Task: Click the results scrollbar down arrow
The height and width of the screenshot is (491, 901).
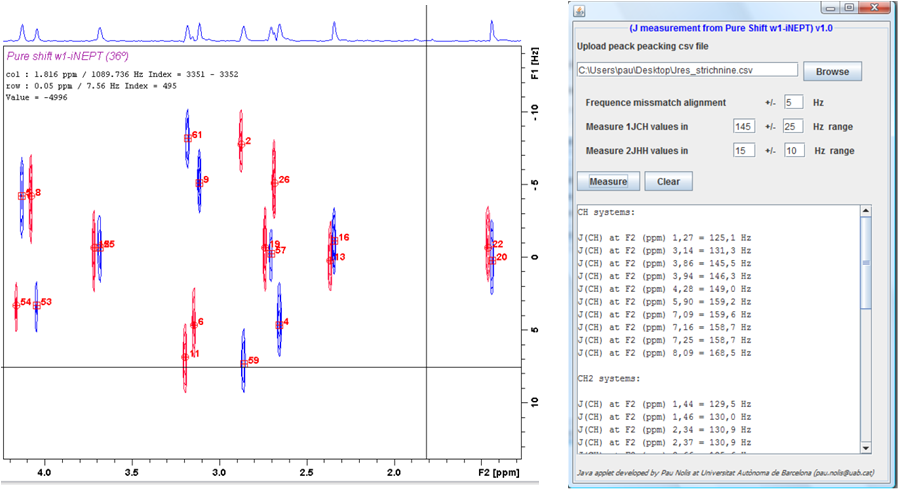Action: (x=866, y=448)
